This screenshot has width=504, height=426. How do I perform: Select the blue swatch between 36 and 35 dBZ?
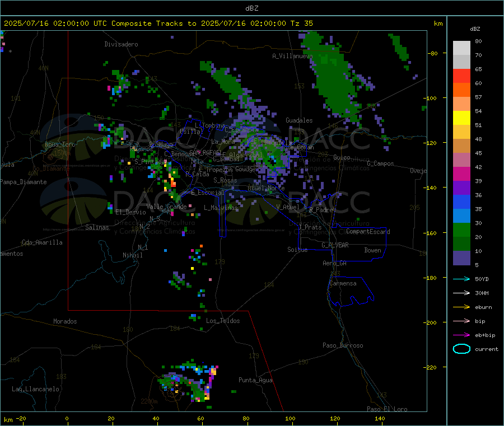[461, 202]
